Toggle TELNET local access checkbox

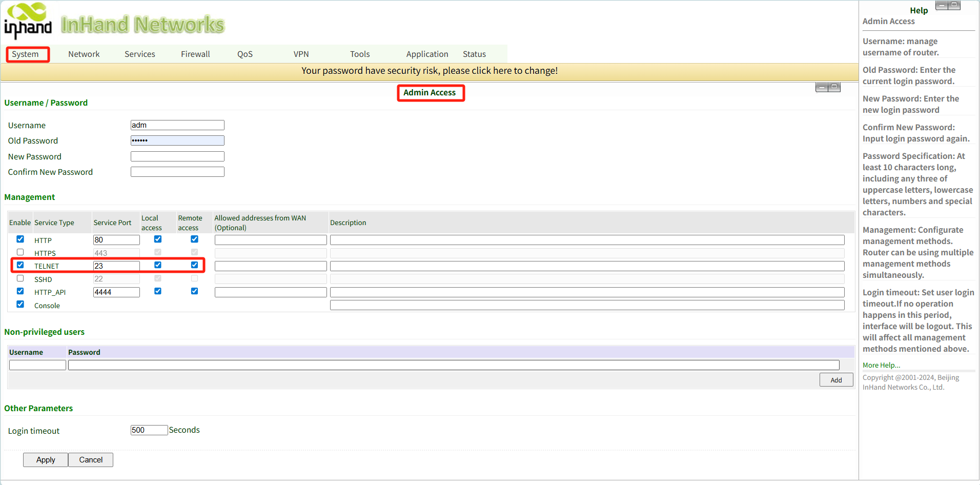click(158, 265)
